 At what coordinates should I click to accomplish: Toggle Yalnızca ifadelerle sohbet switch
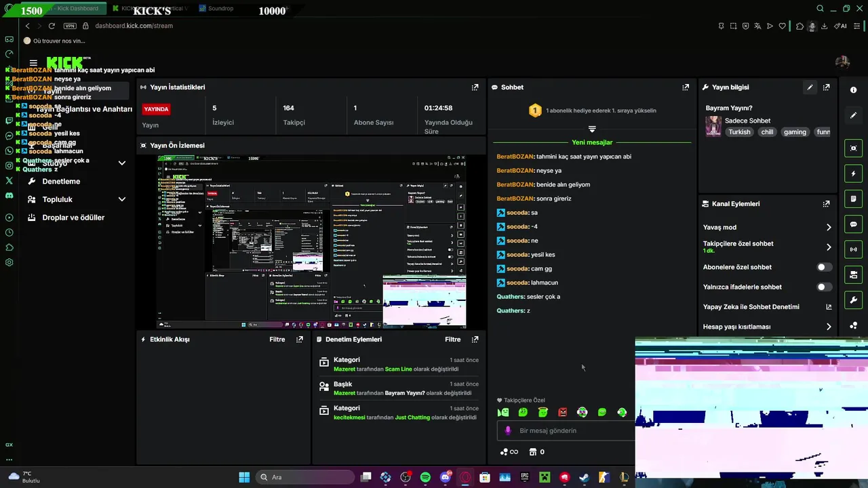[824, 287]
